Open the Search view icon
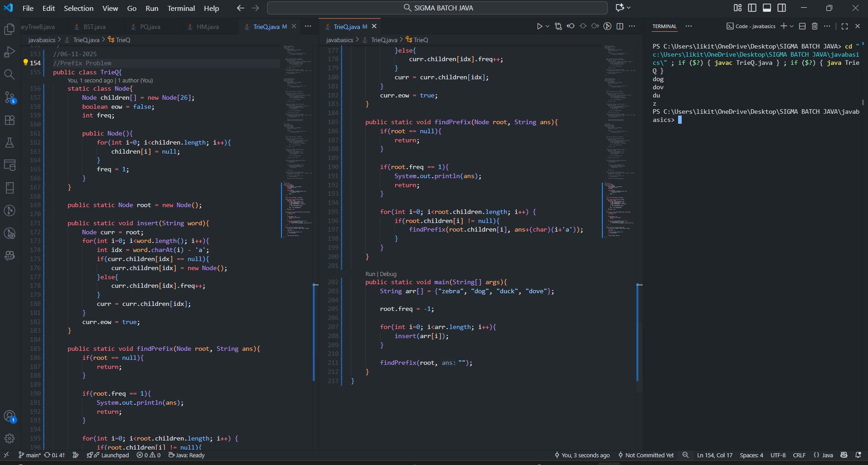 pos(10,74)
